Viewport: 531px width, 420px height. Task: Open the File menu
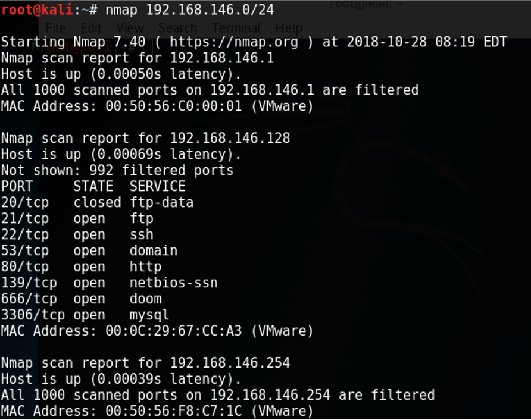point(56,28)
